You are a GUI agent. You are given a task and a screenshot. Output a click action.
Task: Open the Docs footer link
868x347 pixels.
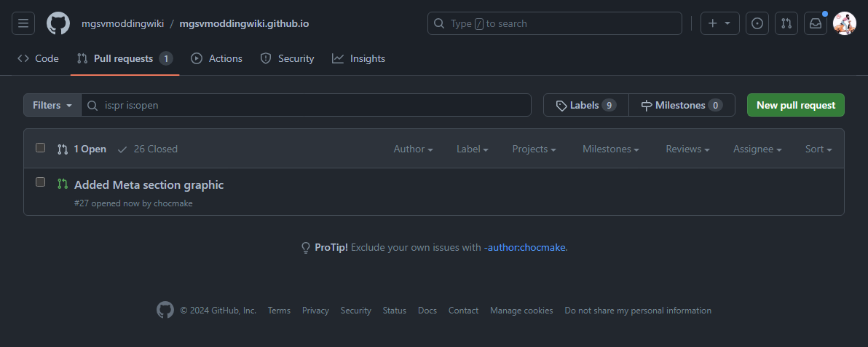click(427, 311)
